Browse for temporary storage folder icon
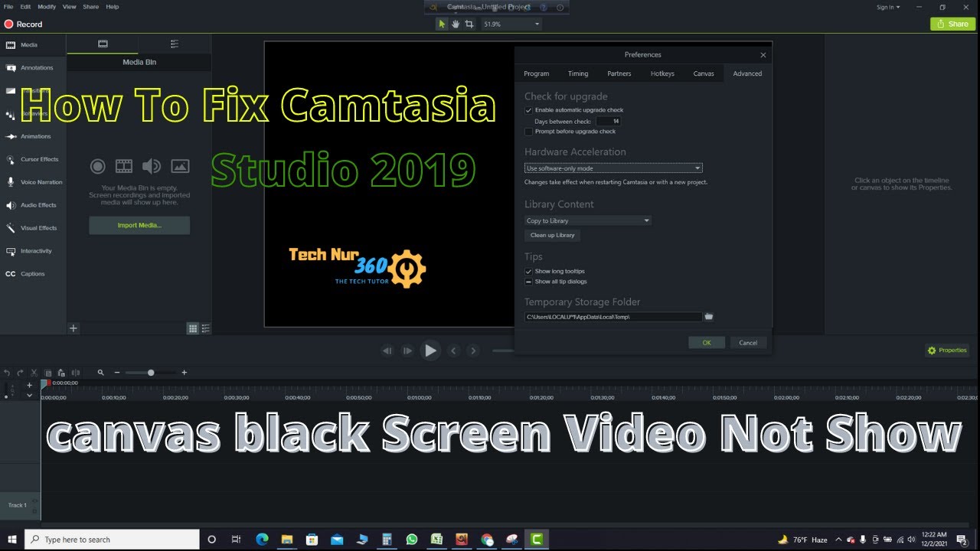The image size is (980, 551). pyautogui.click(x=709, y=316)
